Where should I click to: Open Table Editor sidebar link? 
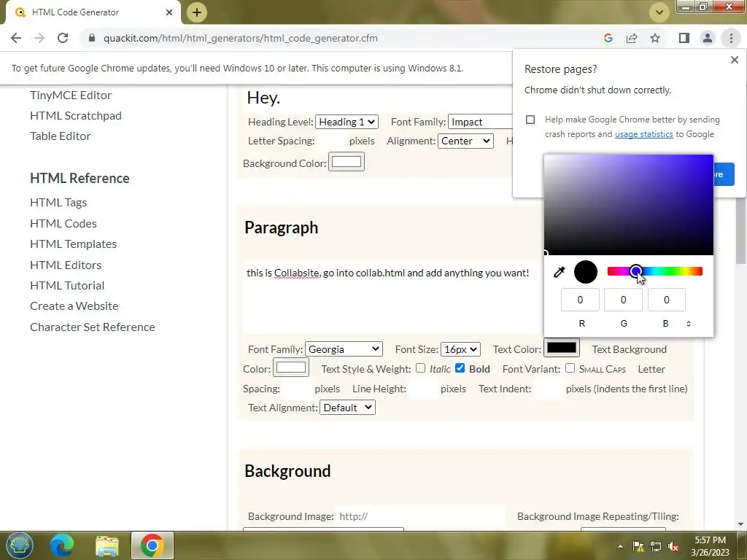60,136
